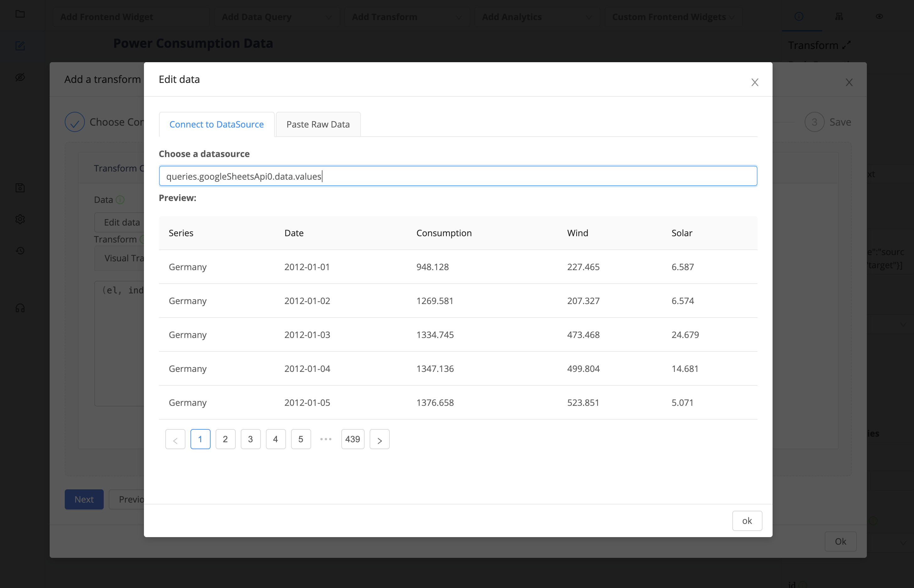
Task: Expand the Transform panel with arrow icon
Action: tap(846, 45)
